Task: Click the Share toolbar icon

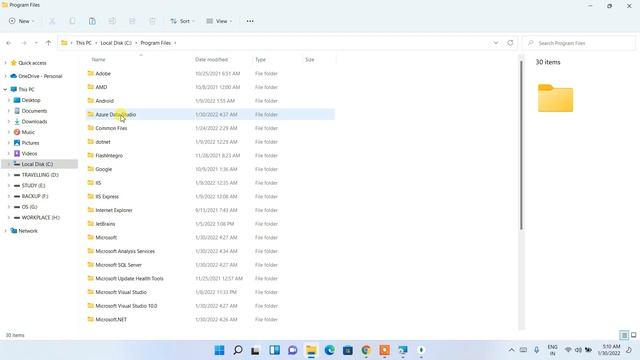Action: point(132,21)
